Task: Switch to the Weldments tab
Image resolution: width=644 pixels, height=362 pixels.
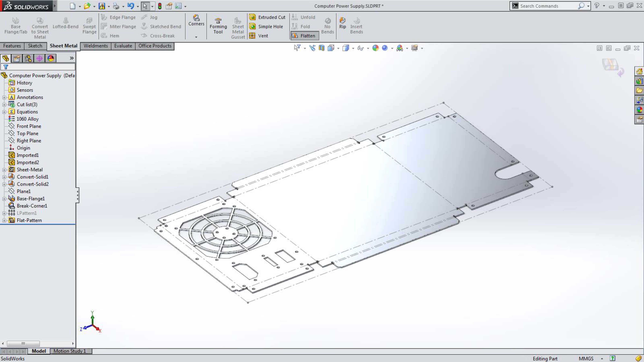Action: point(96,46)
